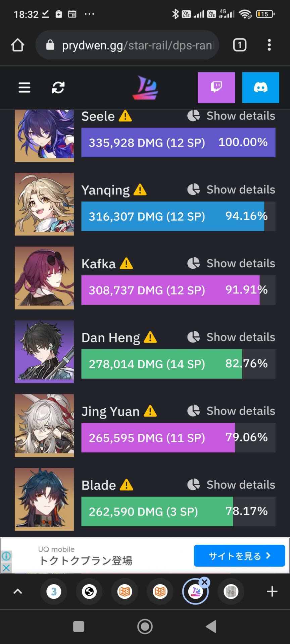The height and width of the screenshot is (644, 290).
Task: Open the tab switcher counter
Action: pyautogui.click(x=240, y=45)
